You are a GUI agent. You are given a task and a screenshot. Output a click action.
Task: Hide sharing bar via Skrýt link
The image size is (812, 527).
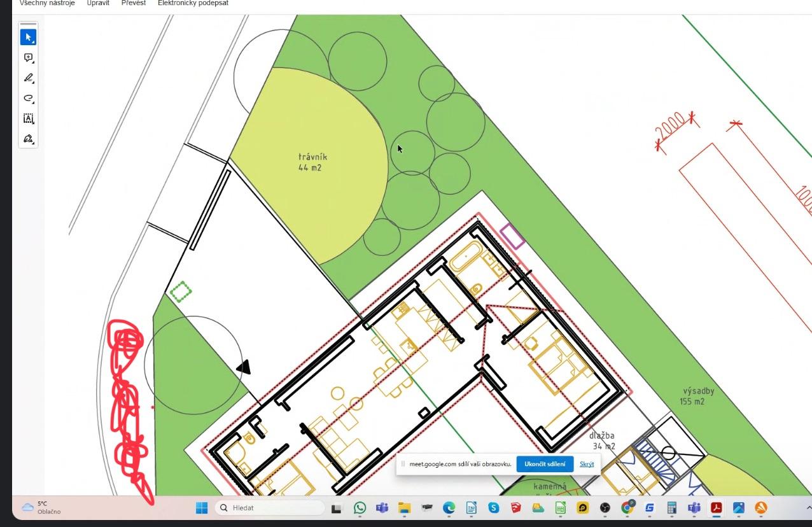coord(587,464)
